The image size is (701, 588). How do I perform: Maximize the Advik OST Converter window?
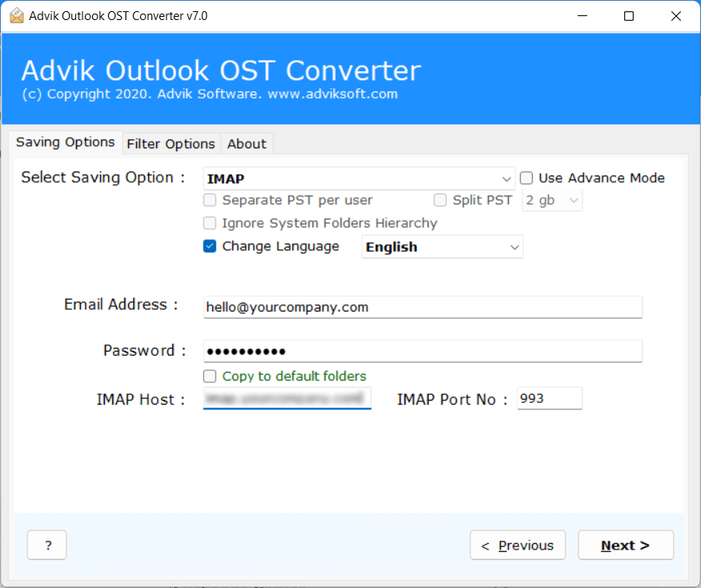(x=629, y=16)
